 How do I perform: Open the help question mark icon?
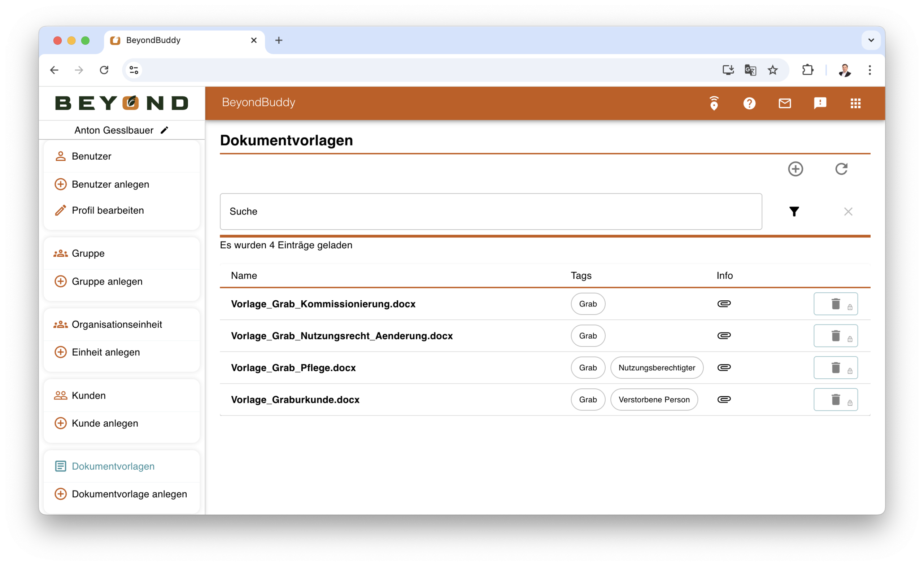click(x=749, y=103)
